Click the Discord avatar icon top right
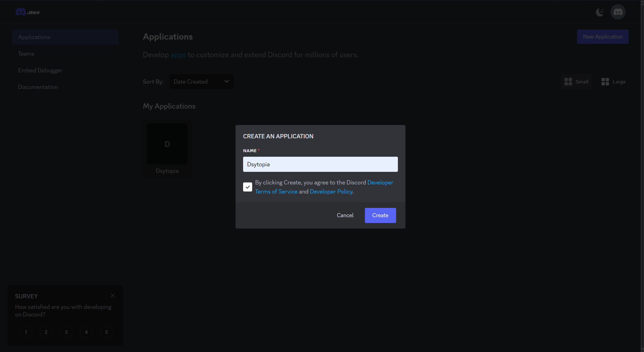 (618, 12)
